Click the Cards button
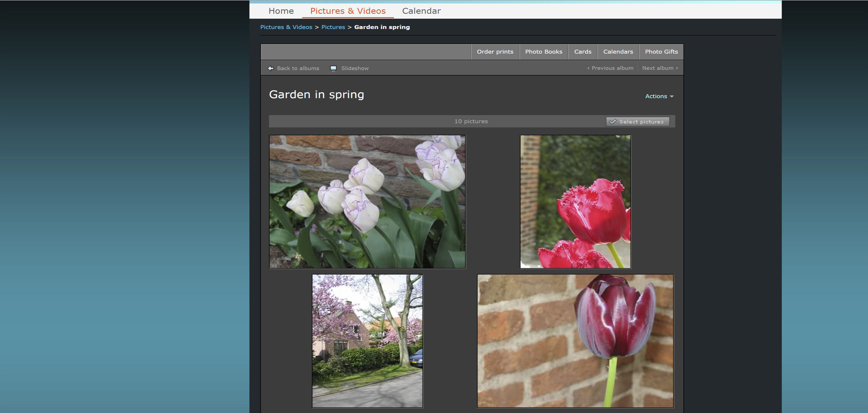Image resolution: width=868 pixels, height=413 pixels. 583,52
